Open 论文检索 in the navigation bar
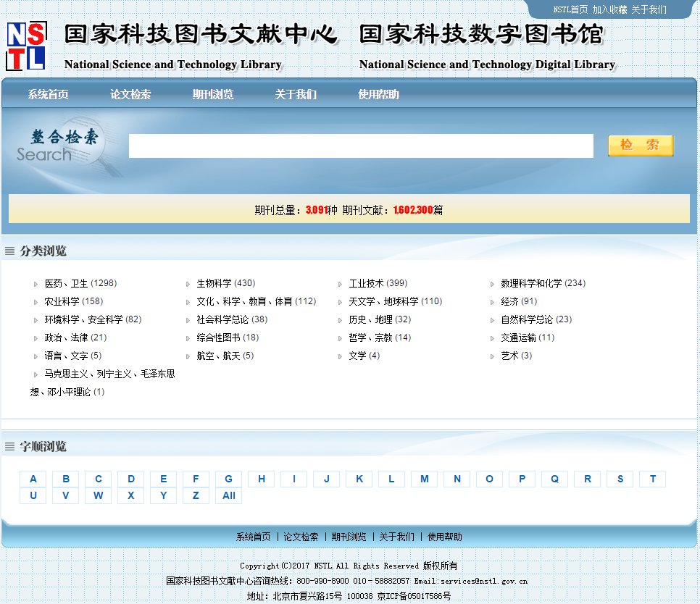Viewport: 700px width, 604px height. 130,95
